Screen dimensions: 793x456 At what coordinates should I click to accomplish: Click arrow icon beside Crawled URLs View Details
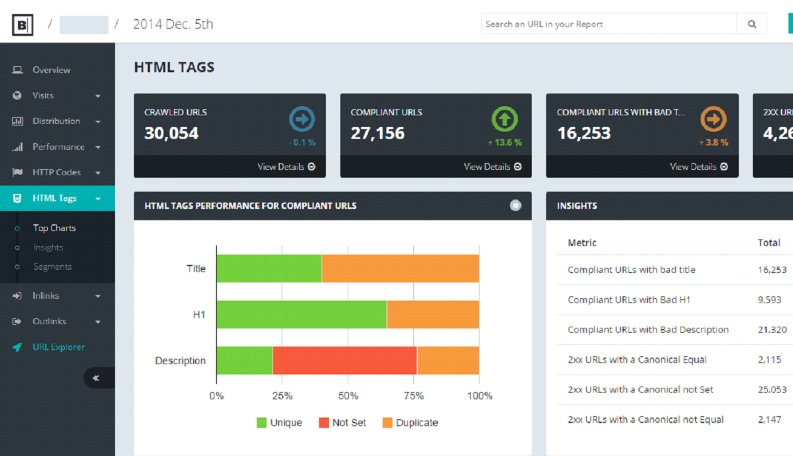click(x=312, y=166)
